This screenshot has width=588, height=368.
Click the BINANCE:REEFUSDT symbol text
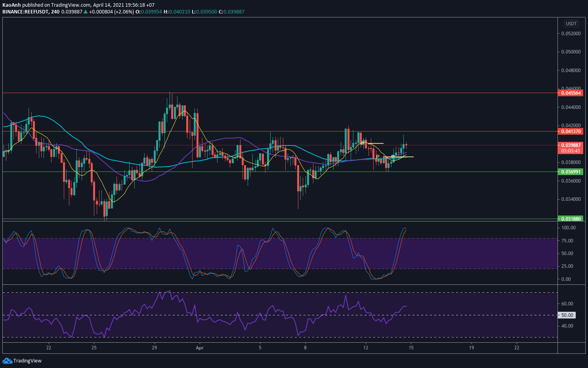click(x=25, y=12)
